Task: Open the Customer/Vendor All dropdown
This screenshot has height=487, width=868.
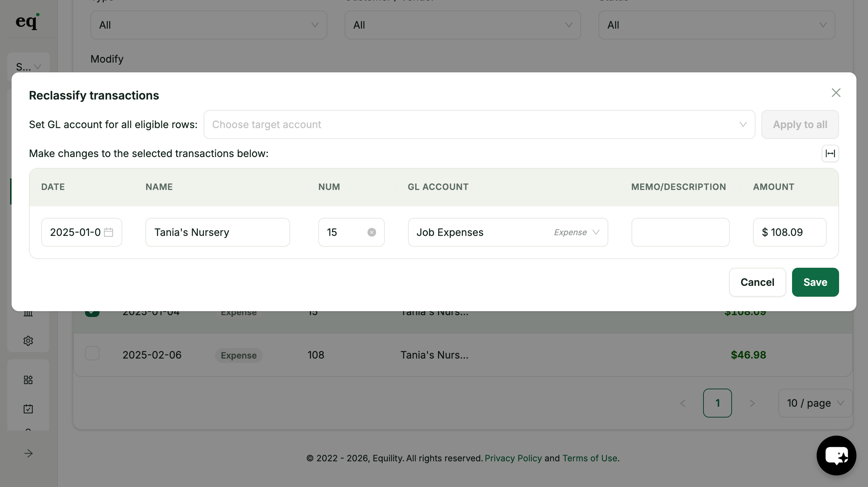Action: coord(463,25)
